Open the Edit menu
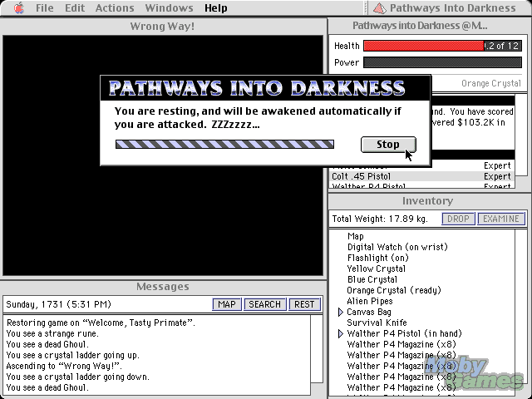Viewport: 532px width, 399px height. click(x=75, y=7)
